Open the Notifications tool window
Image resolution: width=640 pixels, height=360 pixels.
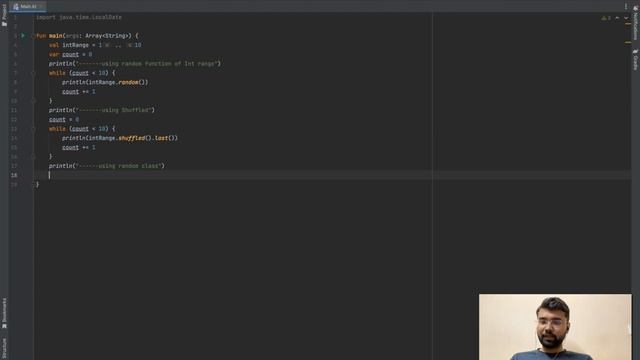(x=636, y=23)
